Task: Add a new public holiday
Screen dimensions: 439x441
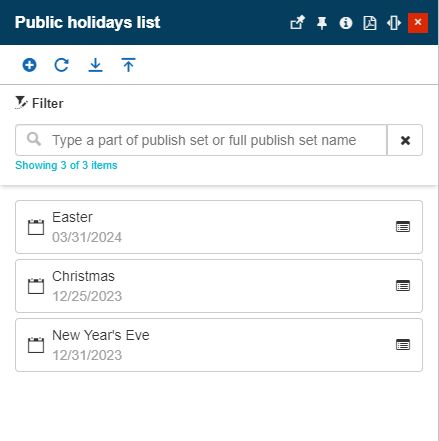Action: click(29, 65)
